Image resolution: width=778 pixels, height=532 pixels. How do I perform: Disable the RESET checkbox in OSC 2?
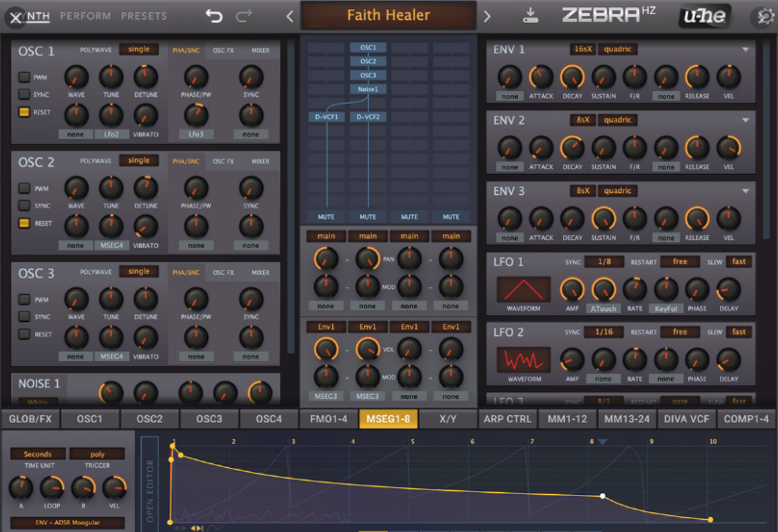[24, 223]
